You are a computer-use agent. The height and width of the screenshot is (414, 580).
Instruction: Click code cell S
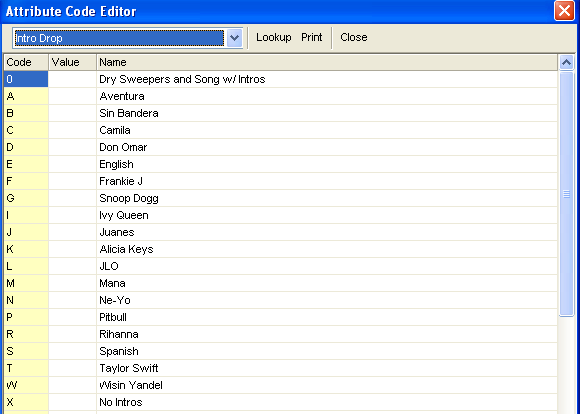point(26,351)
